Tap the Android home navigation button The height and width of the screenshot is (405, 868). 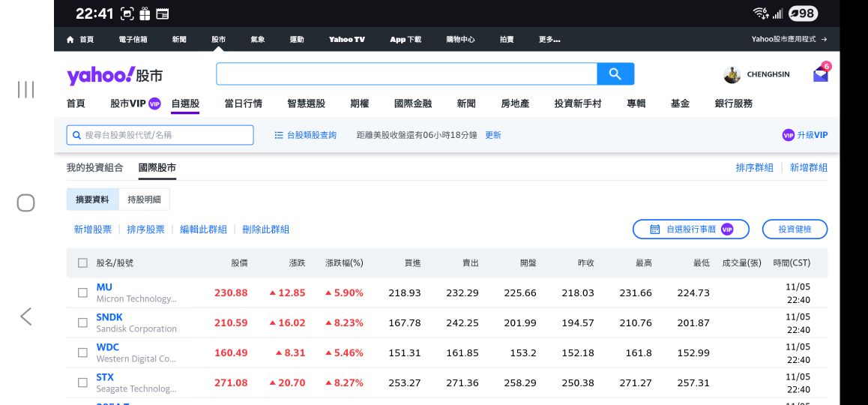coord(26,202)
